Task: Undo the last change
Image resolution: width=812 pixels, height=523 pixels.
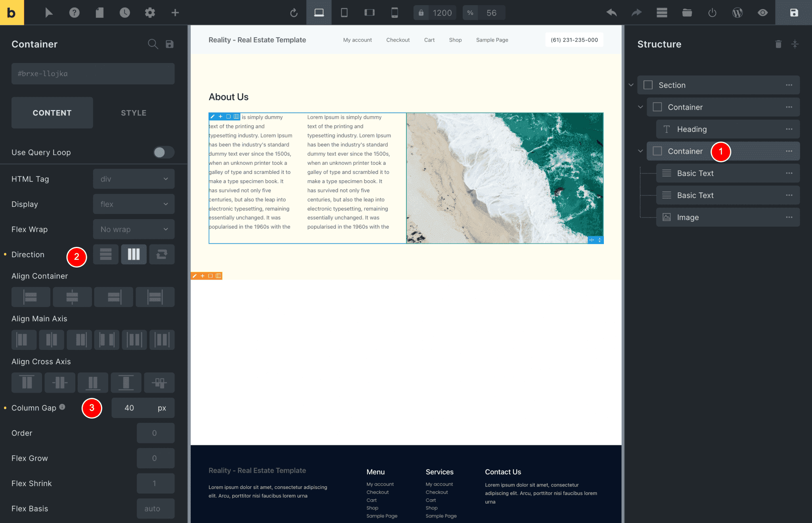Action: [x=611, y=12]
